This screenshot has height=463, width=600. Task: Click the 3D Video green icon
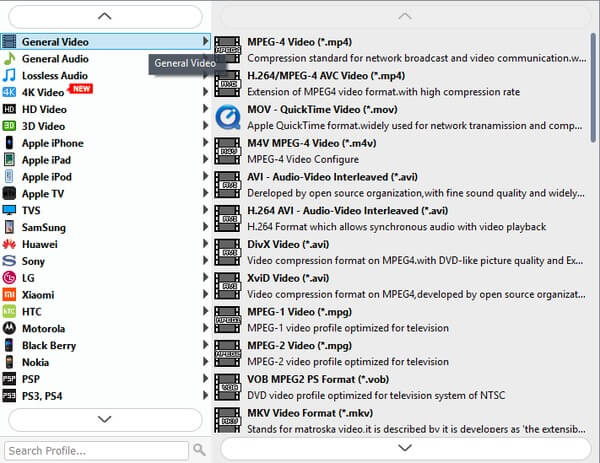click(x=9, y=126)
